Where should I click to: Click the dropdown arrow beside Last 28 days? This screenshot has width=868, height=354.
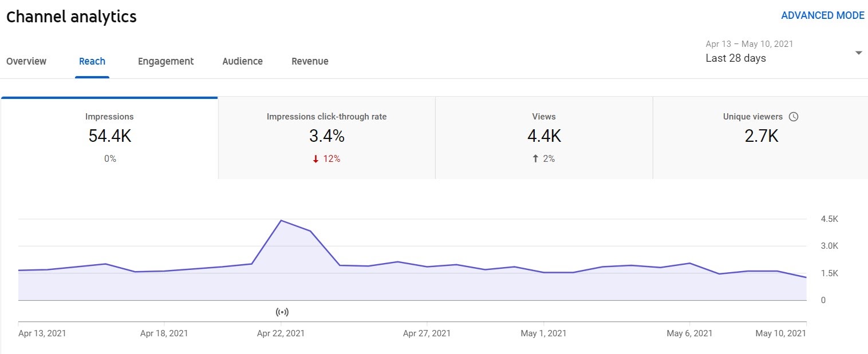click(858, 52)
